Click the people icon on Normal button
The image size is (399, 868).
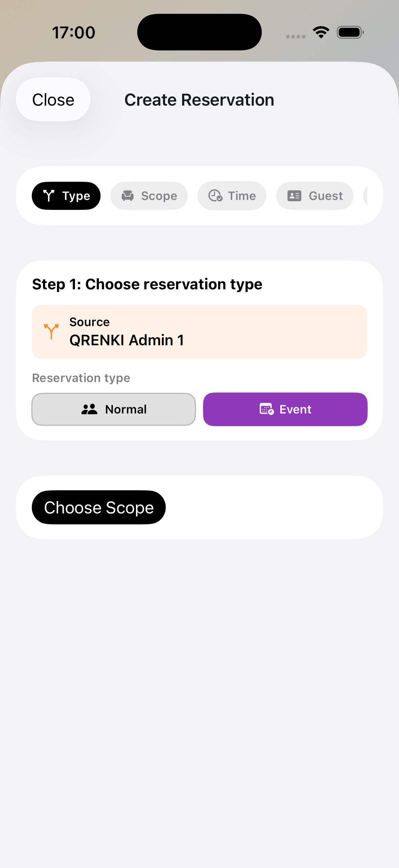pos(89,409)
